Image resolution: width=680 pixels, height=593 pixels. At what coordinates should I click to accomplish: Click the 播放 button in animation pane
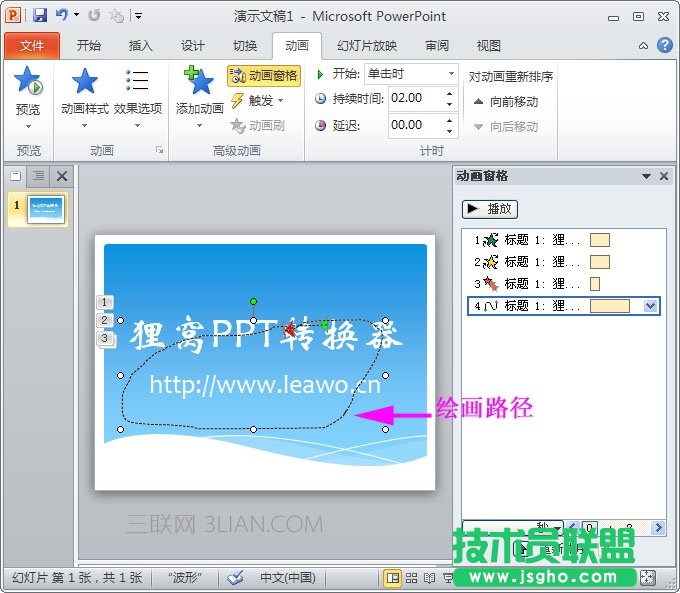[x=490, y=209]
